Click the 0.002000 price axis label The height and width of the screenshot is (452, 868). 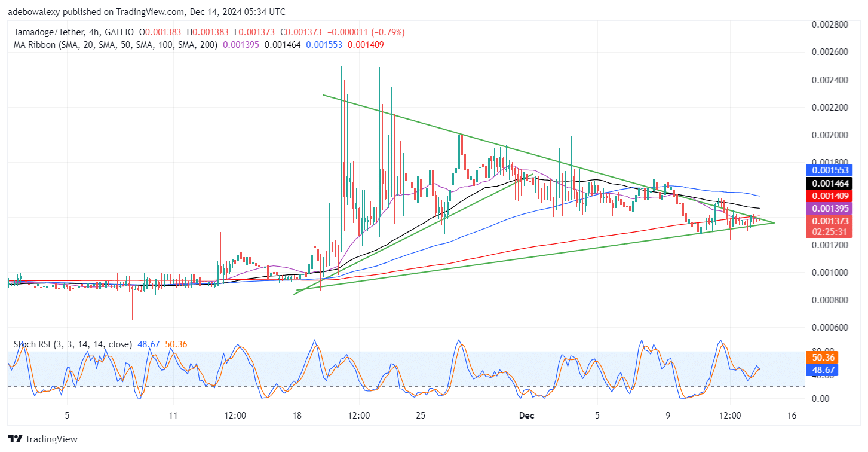829,135
